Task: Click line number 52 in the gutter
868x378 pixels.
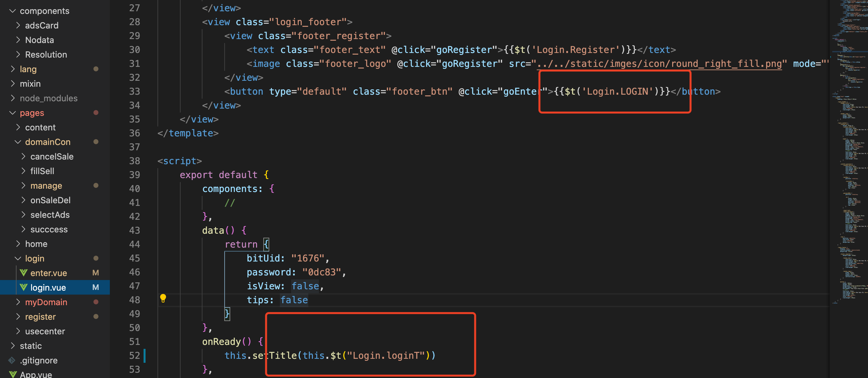Action: coord(134,355)
